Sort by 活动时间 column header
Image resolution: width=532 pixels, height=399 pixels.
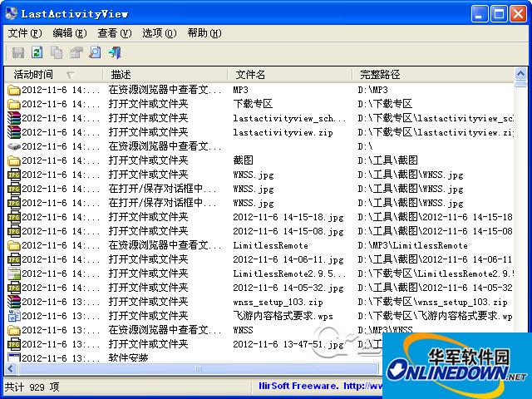(33, 75)
